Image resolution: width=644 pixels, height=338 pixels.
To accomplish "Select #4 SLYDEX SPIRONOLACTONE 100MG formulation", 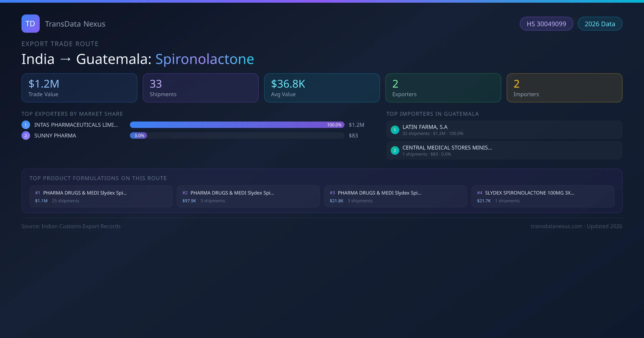I will [543, 196].
